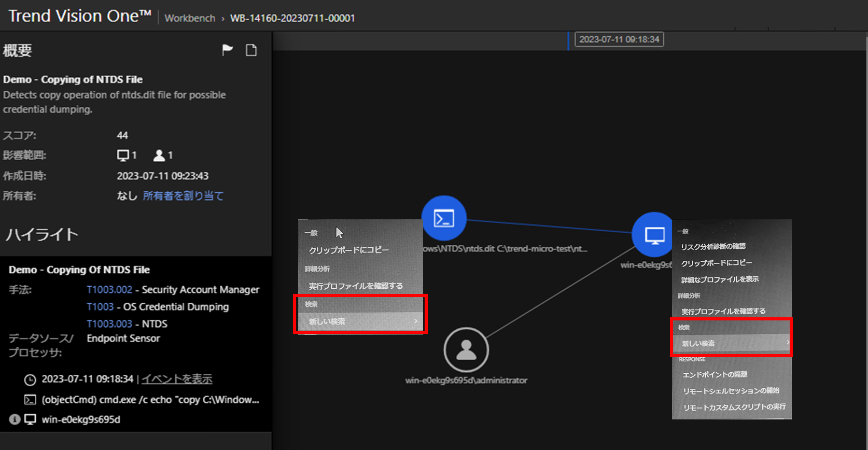The height and width of the screenshot is (450, 868).
Task: Click the administrator user node icon
Action: 466,350
